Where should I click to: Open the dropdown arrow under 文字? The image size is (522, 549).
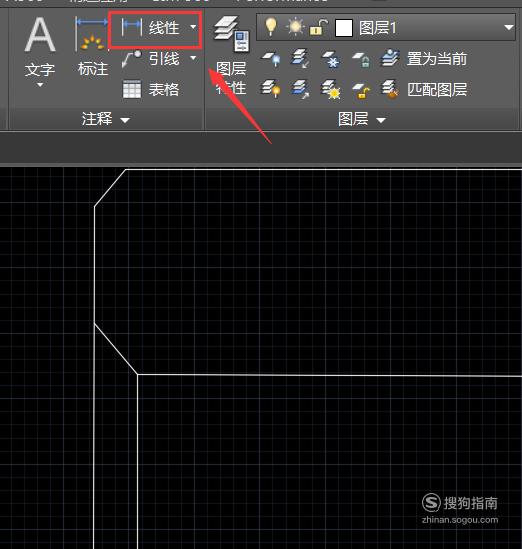click(x=40, y=85)
